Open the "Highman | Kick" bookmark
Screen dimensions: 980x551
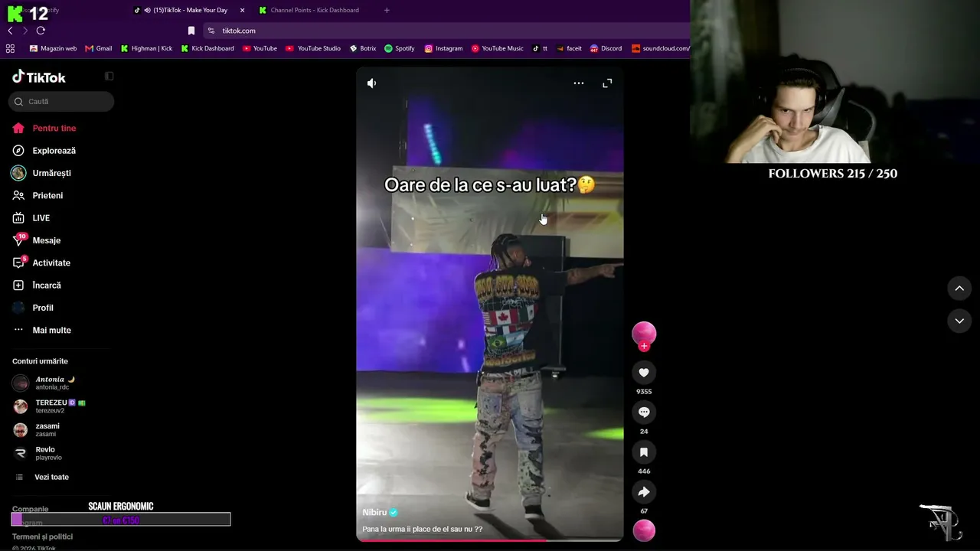point(146,48)
